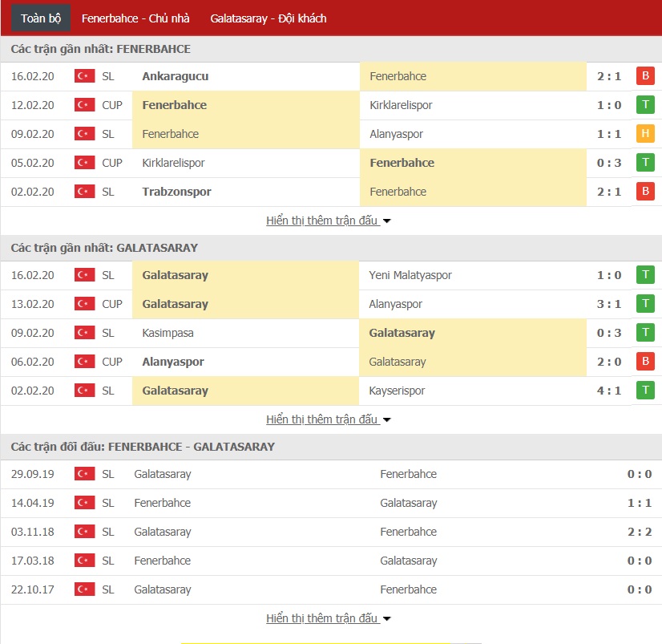Click Turkey flag on 06.02.20 Alanyaspor row
The image size is (662, 644).
(x=84, y=362)
